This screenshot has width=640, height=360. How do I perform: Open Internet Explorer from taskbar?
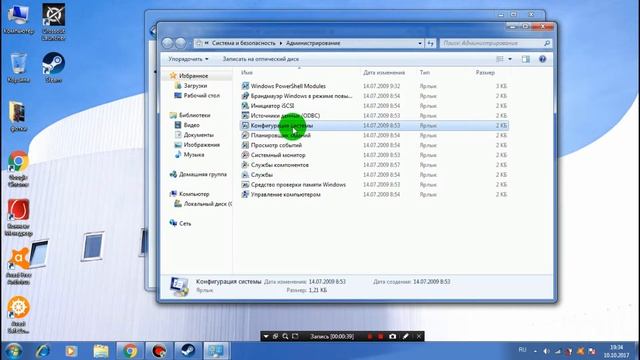(x=42, y=351)
